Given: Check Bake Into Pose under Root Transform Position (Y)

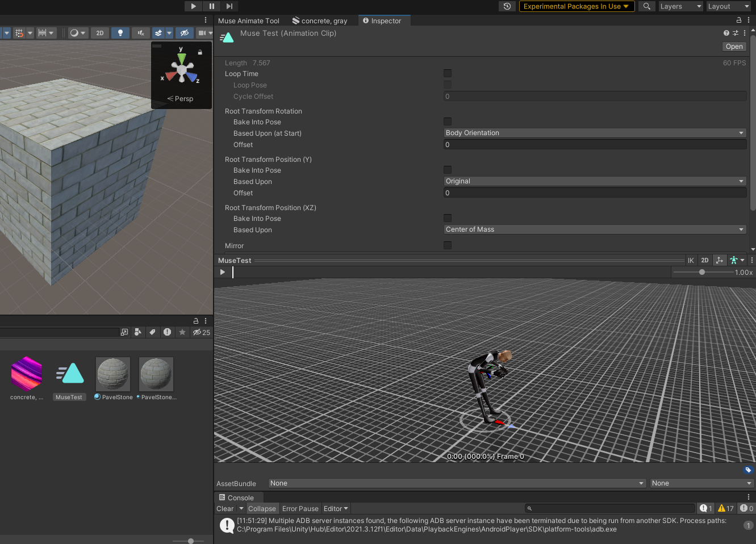Looking at the screenshot, I should pyautogui.click(x=448, y=170).
